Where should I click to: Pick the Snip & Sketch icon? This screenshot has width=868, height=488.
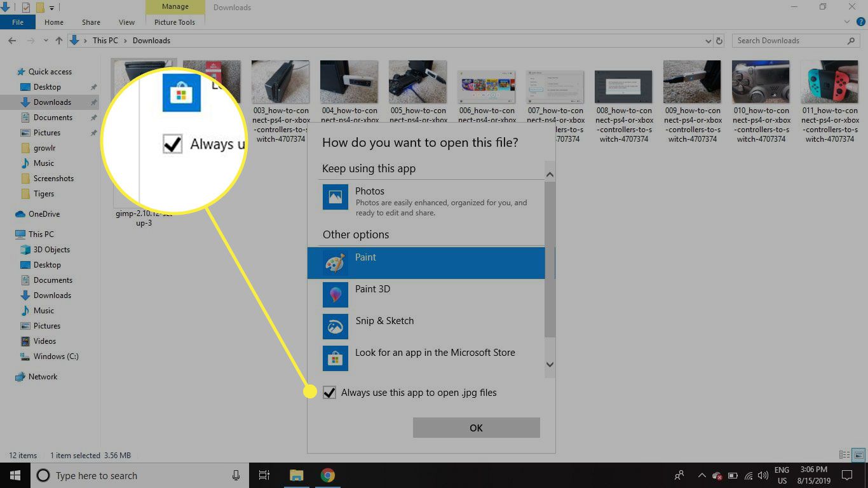(336, 327)
